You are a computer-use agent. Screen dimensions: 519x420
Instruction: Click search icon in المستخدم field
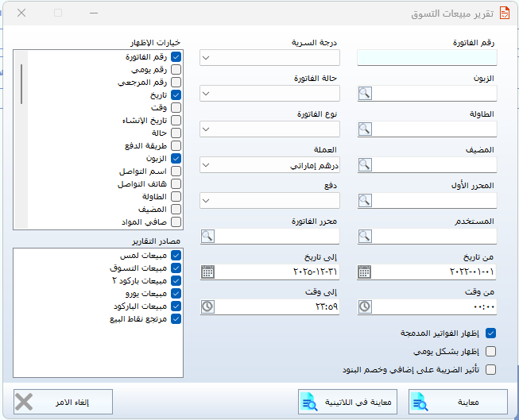tap(365, 236)
